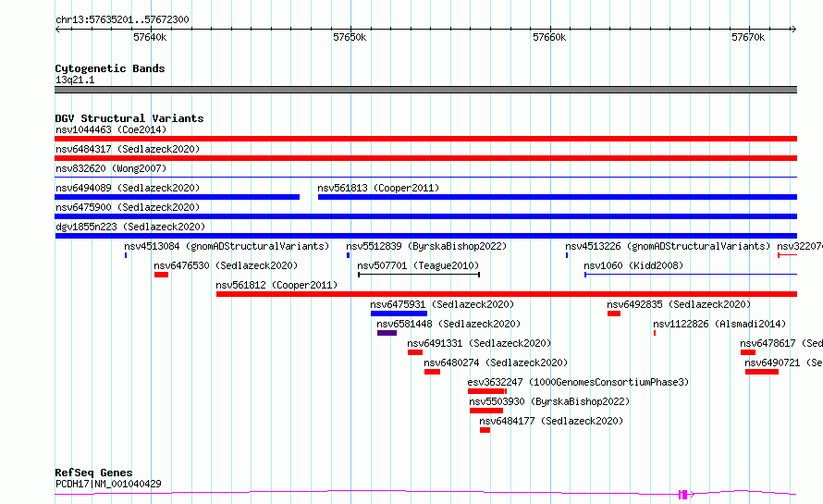Click the small blue nsv4513084 marker
This screenshot has width=823, height=504.
pos(126,255)
